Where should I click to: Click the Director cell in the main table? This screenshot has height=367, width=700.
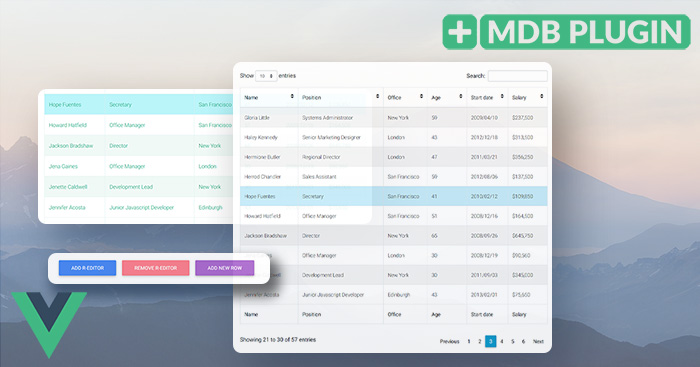[311, 236]
